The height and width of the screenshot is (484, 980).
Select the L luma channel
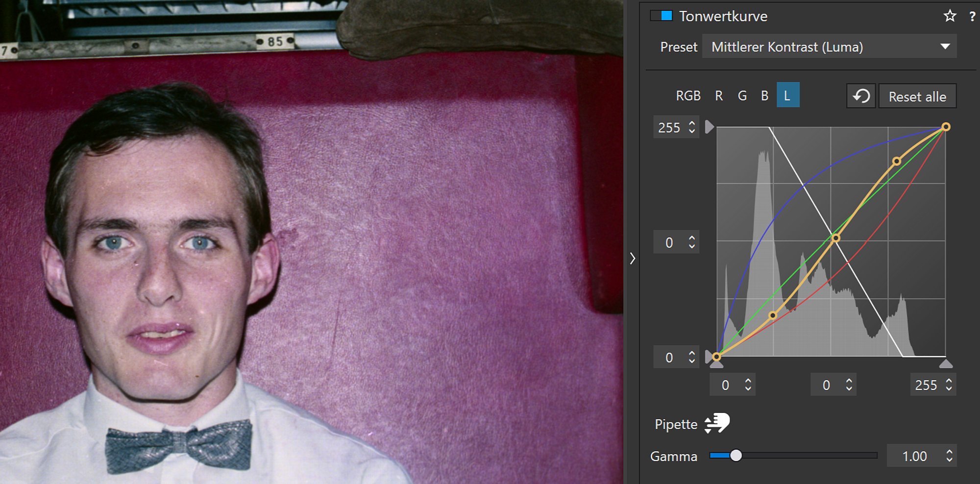coord(787,96)
